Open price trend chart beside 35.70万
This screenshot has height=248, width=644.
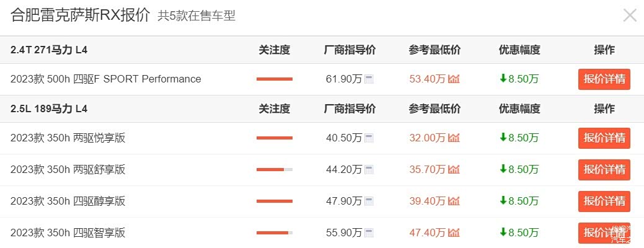pos(454,169)
